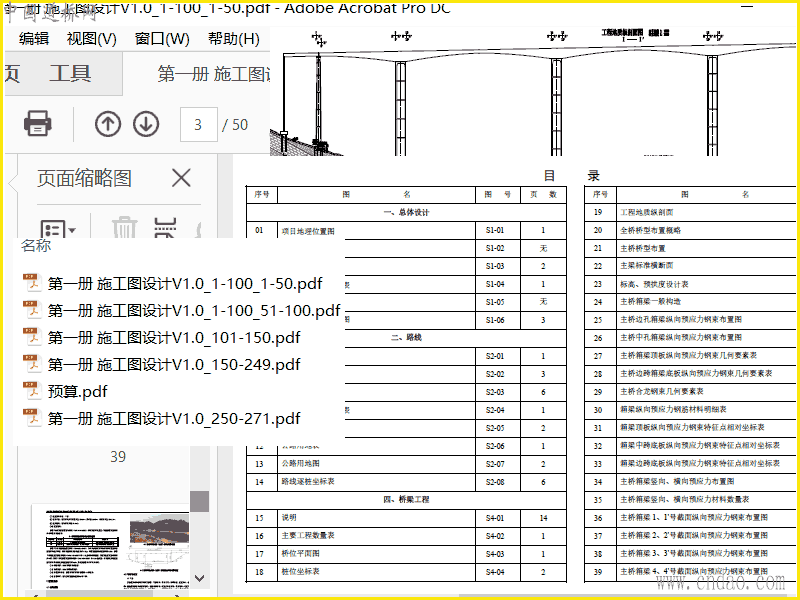Click the trash delete pages icon
Screen dimensions: 800x600
124,228
